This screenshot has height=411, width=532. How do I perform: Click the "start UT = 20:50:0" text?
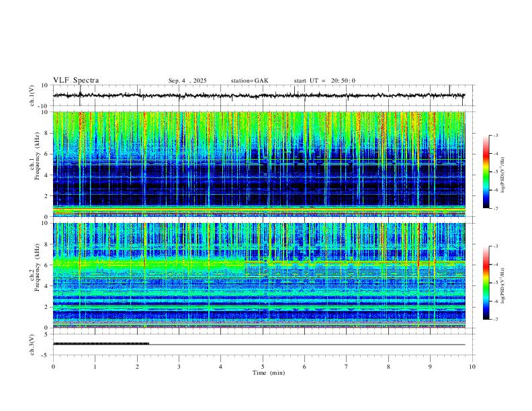coord(324,81)
